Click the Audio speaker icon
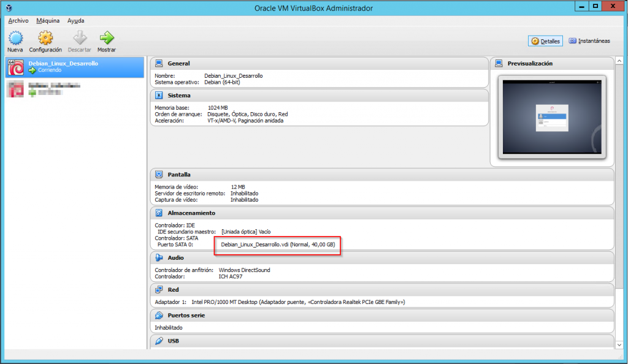The height and width of the screenshot is (364, 628). pyautogui.click(x=159, y=257)
